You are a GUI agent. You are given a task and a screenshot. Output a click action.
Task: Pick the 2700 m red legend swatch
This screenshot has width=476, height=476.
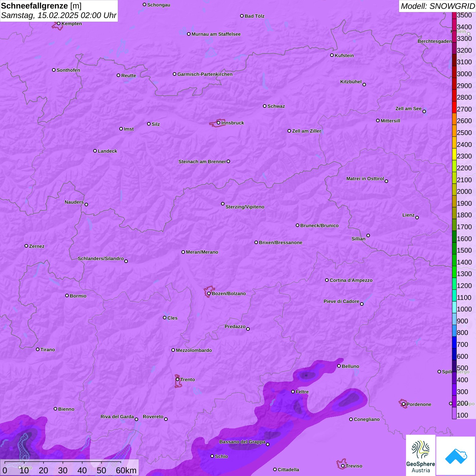click(x=454, y=107)
